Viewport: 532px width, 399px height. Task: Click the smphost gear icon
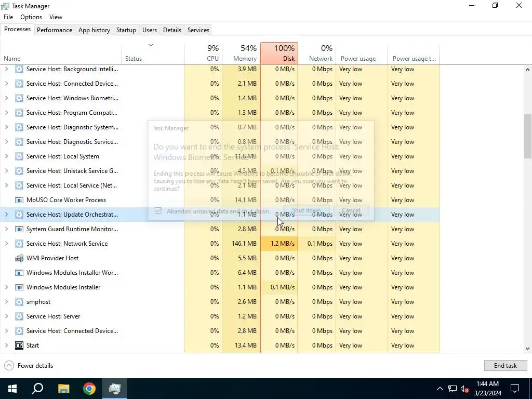19,302
